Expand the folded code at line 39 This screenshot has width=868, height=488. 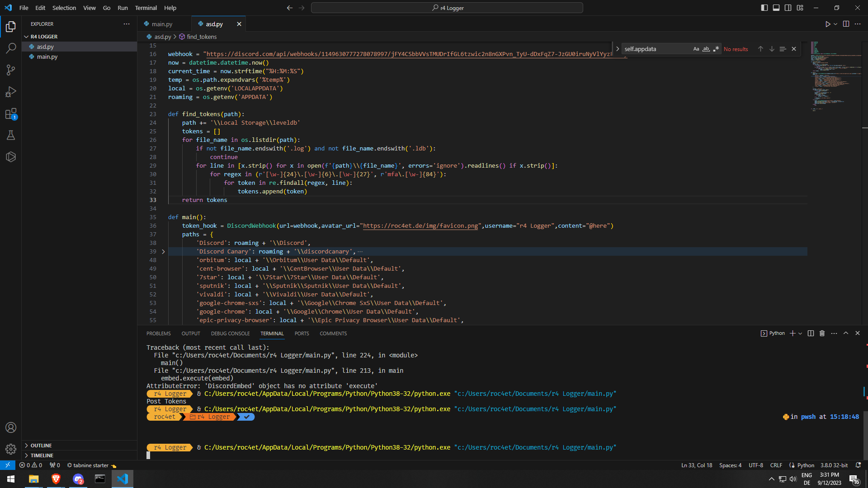pyautogui.click(x=163, y=252)
